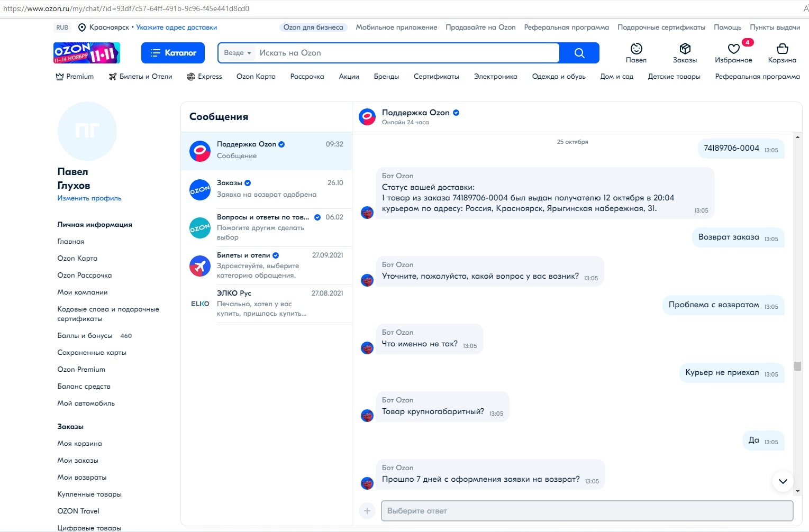Select Заказы chat avatar icon
The image size is (809, 532).
pyautogui.click(x=200, y=190)
